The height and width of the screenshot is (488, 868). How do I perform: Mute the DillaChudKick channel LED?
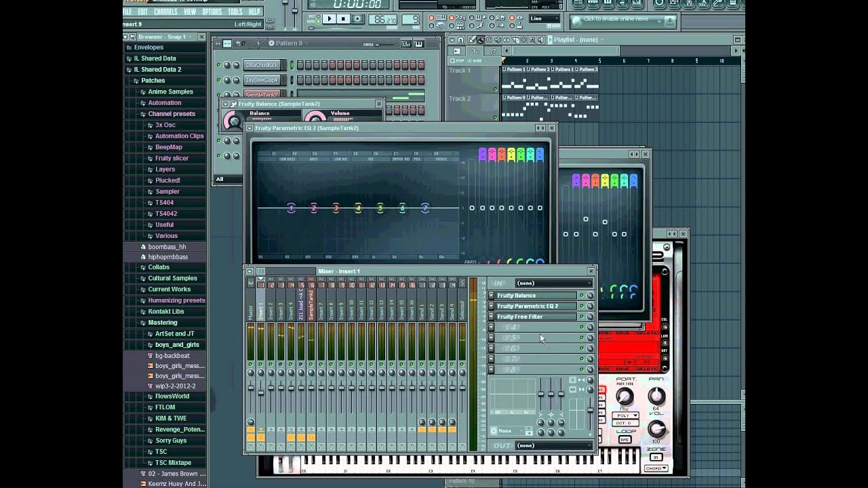point(218,64)
